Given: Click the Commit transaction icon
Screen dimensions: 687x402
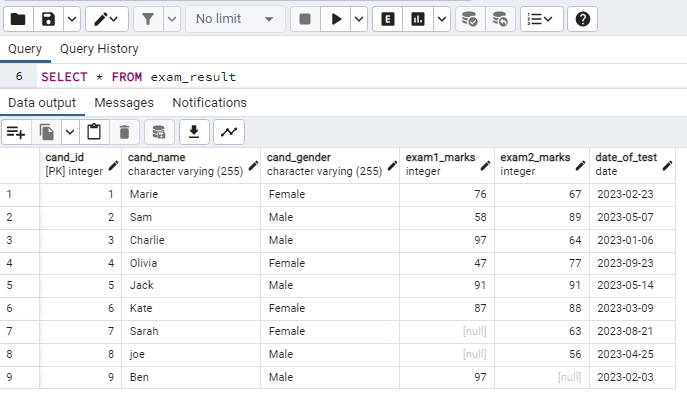Looking at the screenshot, I should tap(470, 19).
